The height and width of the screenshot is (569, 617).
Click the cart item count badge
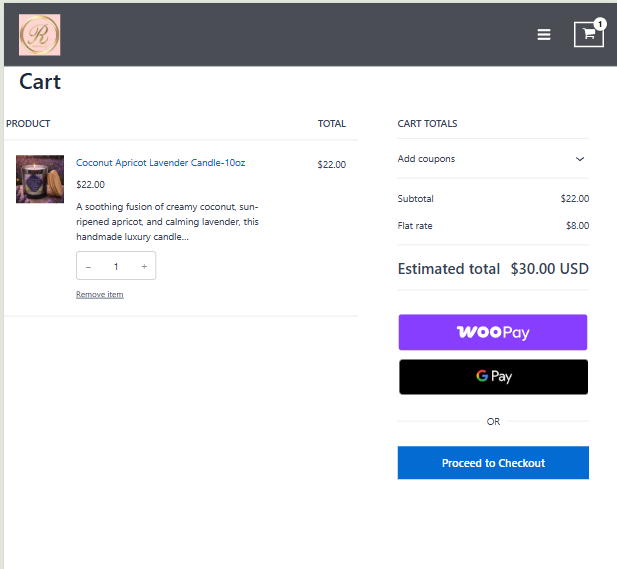(600, 23)
